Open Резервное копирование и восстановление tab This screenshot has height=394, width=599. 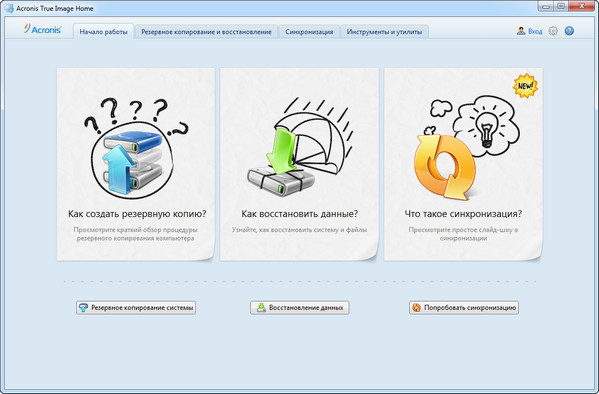tap(206, 32)
